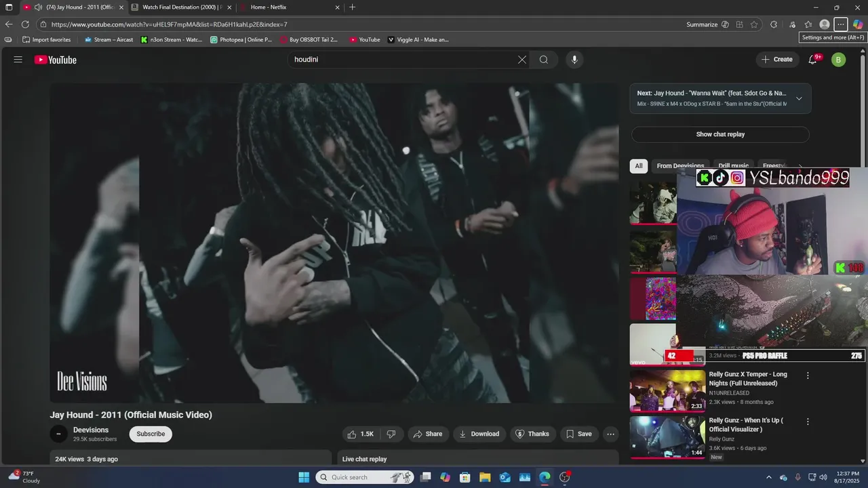Click the taskbar Quick search box
Image resolution: width=868 pixels, height=488 pixels.
(365, 477)
